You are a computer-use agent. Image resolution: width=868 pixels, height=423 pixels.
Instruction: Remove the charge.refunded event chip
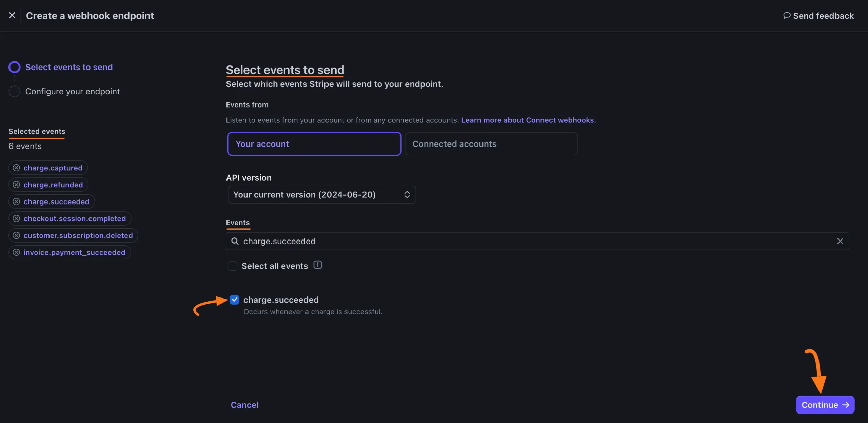pos(16,185)
